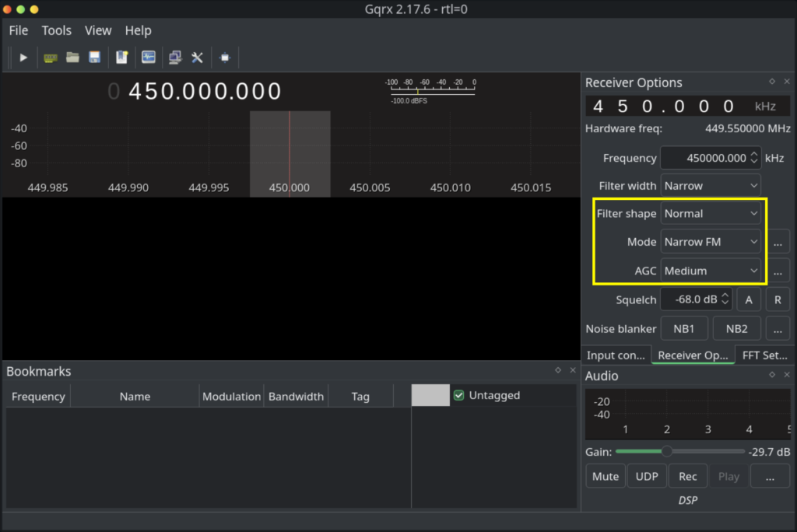Sort bookmarks by Frequency column
The height and width of the screenshot is (532, 797).
point(38,397)
